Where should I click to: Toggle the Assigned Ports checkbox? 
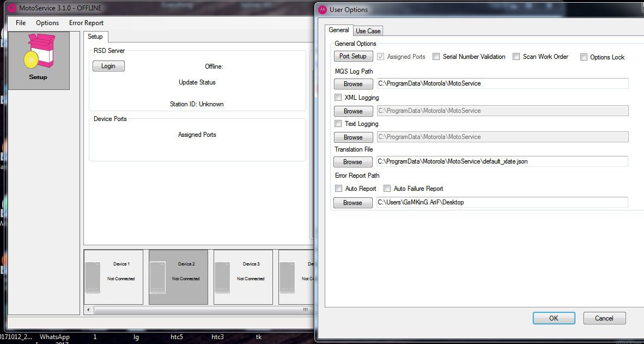(381, 57)
